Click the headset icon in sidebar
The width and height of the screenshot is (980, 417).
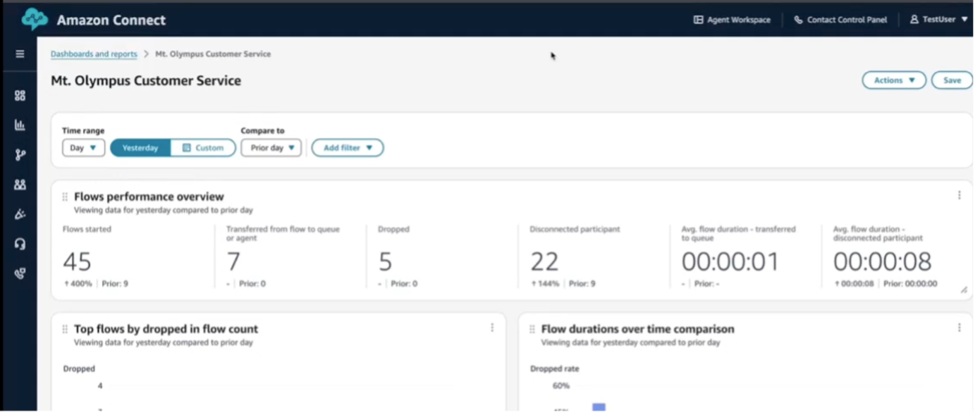(20, 244)
